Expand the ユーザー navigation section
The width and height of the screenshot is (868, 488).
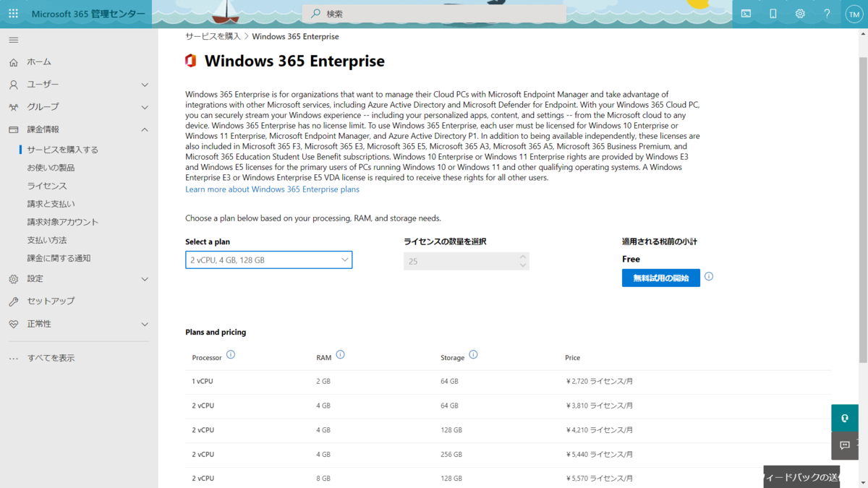coord(145,85)
